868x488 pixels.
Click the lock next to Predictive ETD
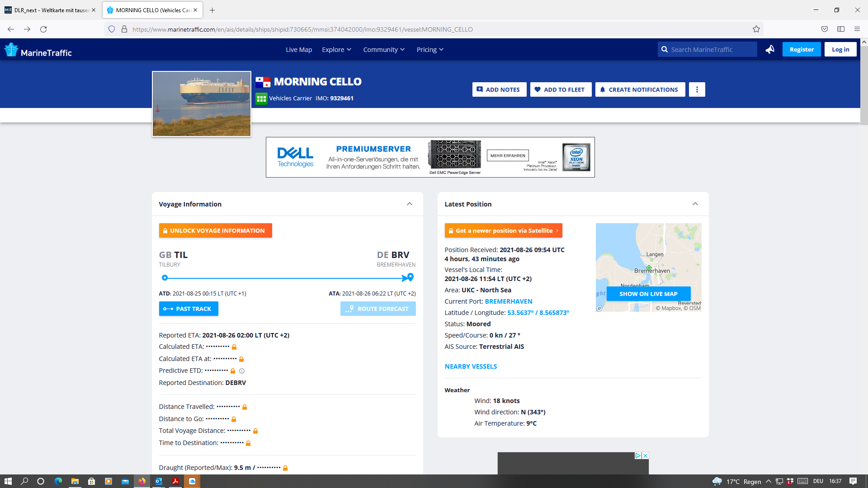(x=233, y=371)
